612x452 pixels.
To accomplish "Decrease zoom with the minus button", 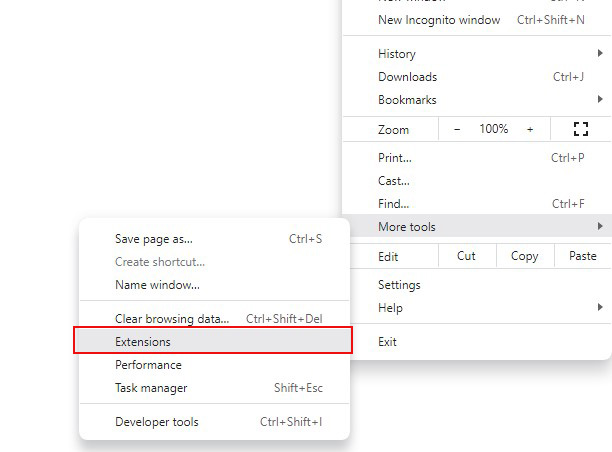I will coord(457,129).
